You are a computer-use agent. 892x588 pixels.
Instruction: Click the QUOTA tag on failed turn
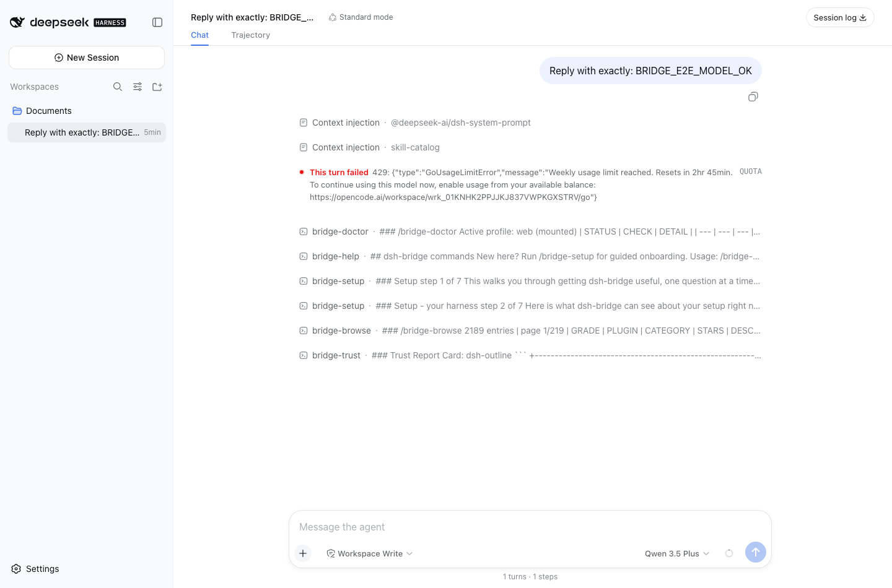click(751, 171)
